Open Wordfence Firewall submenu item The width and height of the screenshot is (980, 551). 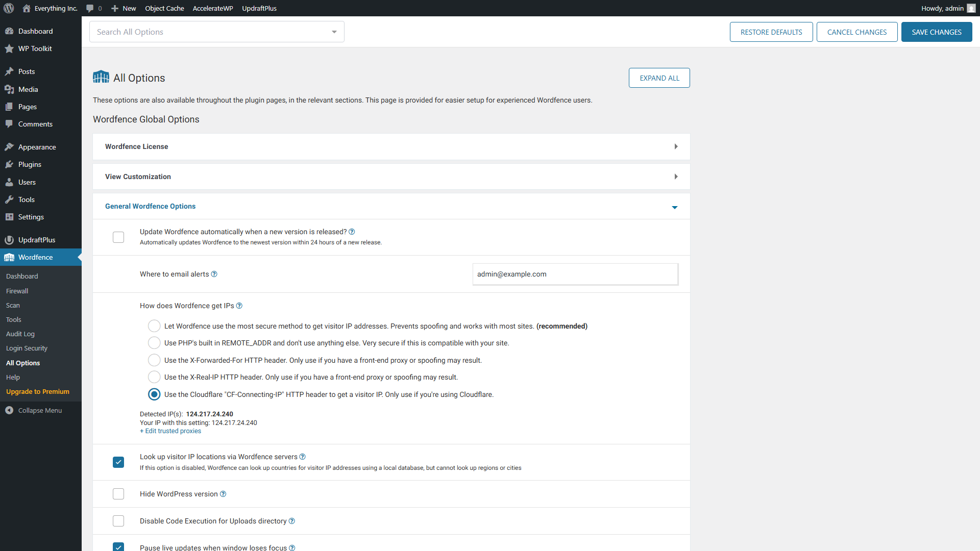(17, 291)
